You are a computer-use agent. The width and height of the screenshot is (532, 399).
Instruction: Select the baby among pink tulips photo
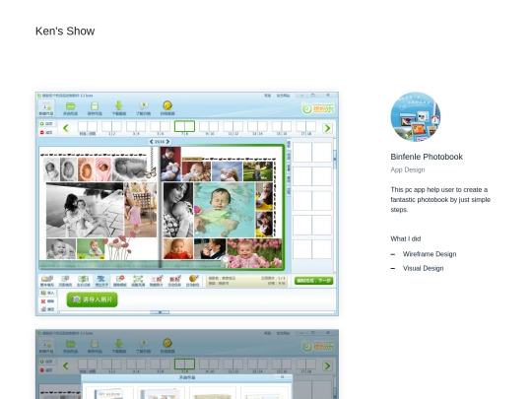(x=254, y=253)
